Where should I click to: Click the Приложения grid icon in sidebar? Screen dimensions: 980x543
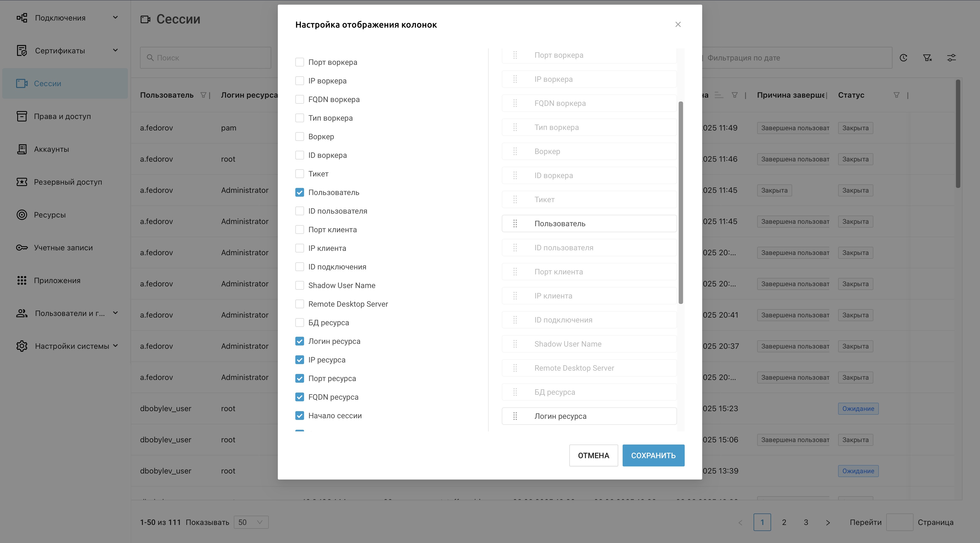tap(22, 280)
